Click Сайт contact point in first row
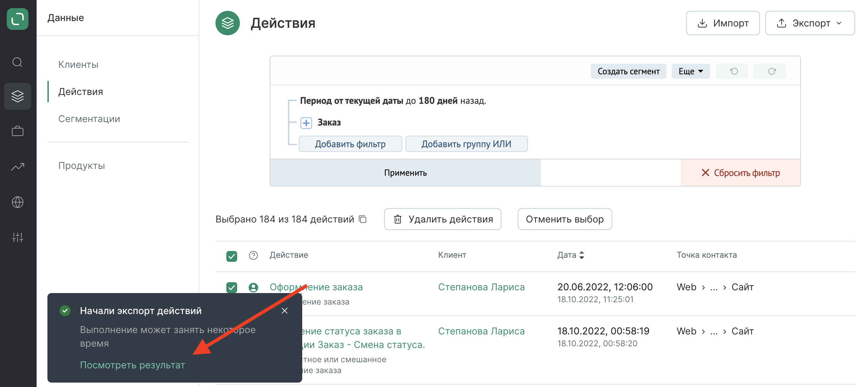The image size is (868, 387). pyautogui.click(x=742, y=287)
